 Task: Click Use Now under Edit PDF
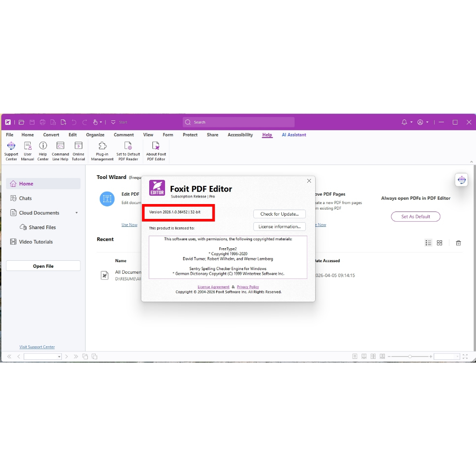click(x=129, y=225)
